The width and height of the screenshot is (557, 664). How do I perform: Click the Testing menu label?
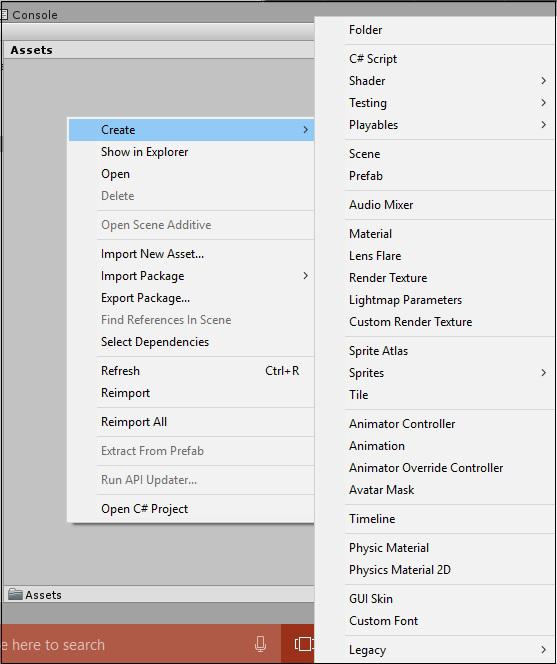(368, 102)
